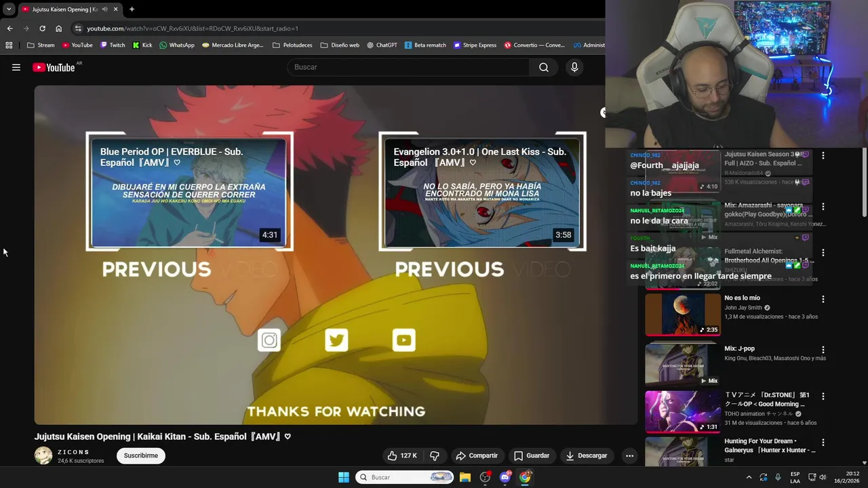Open the ZICONS channel name link

(x=73, y=452)
